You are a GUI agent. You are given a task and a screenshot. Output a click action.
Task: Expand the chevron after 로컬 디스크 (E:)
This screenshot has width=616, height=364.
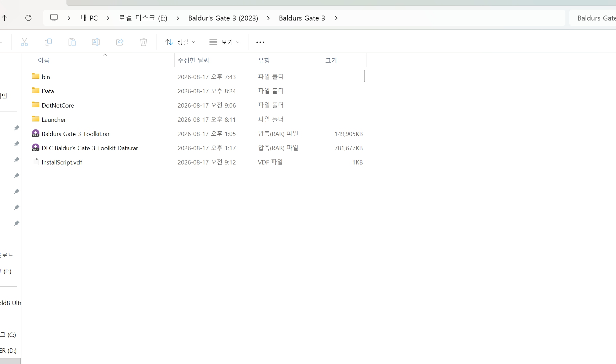coord(178,18)
